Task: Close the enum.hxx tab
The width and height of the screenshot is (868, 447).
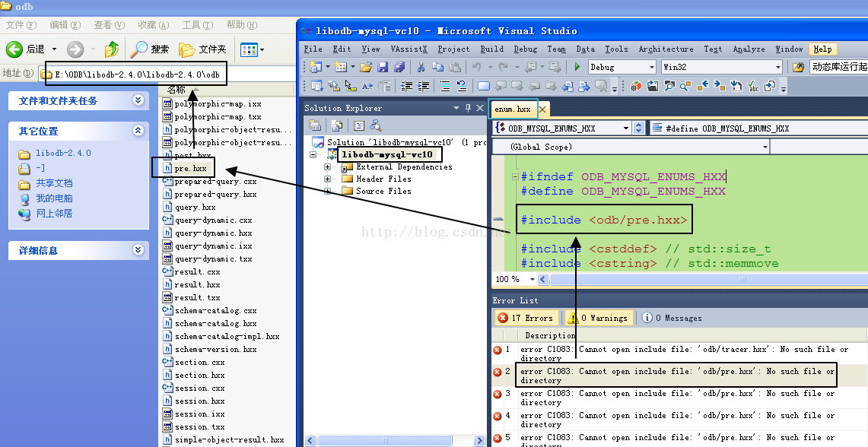Action: point(542,109)
